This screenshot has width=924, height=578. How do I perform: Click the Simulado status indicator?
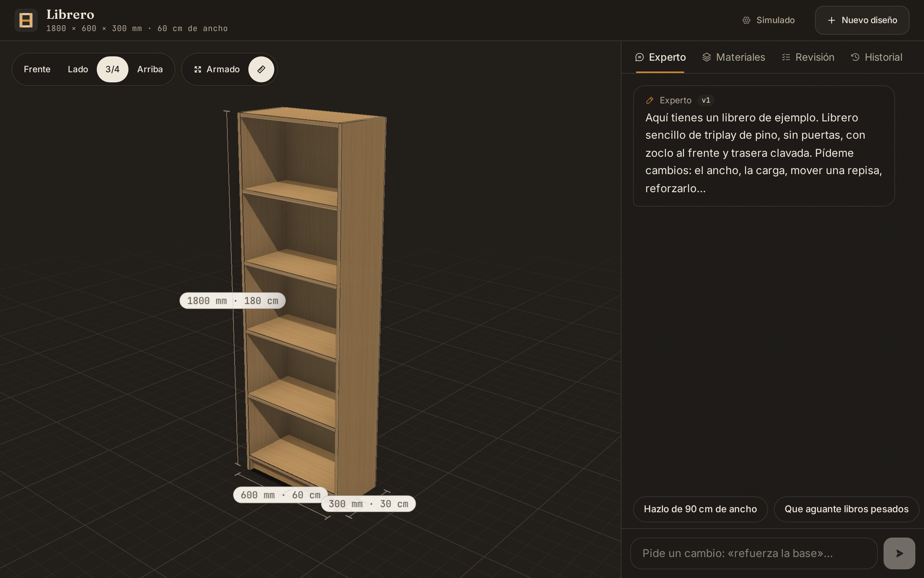(x=768, y=20)
